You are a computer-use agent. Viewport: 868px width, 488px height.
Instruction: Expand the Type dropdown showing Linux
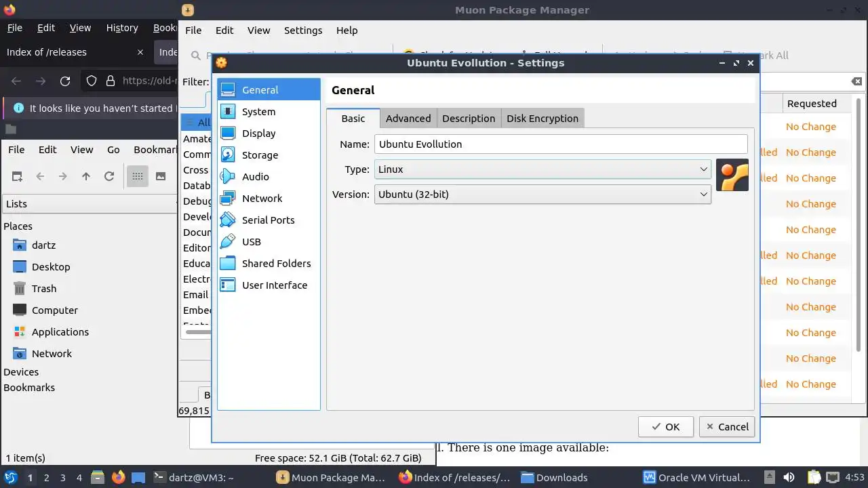pos(542,169)
